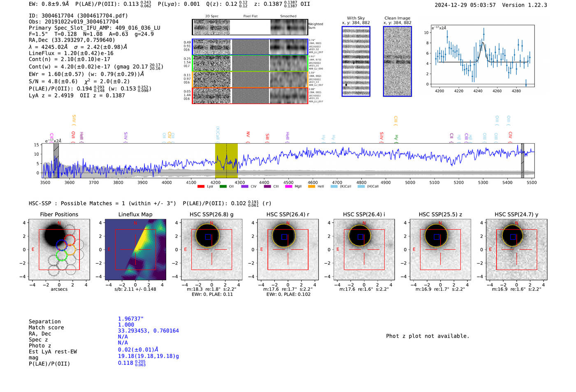Screen dimensions: 576x392
Task: Click the magenta MgII legend swatch
Action: [288, 187]
